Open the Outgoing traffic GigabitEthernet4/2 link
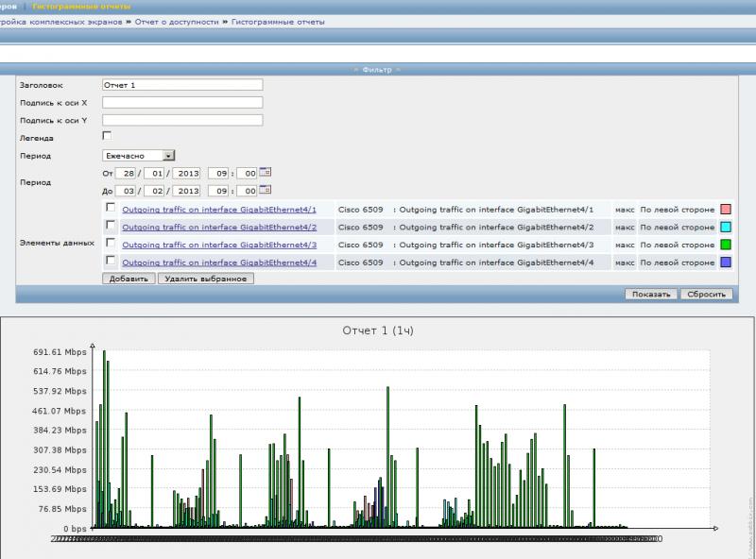 coord(219,227)
